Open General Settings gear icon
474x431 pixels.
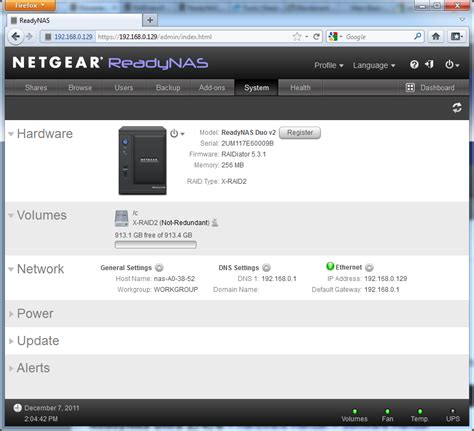(x=159, y=267)
